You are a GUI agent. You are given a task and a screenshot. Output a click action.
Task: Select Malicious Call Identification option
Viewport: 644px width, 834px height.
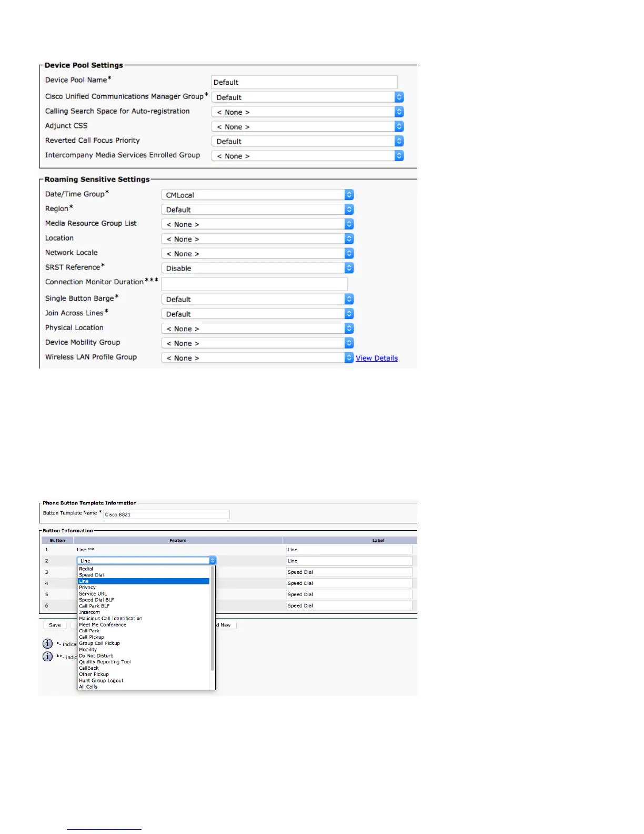point(144,619)
